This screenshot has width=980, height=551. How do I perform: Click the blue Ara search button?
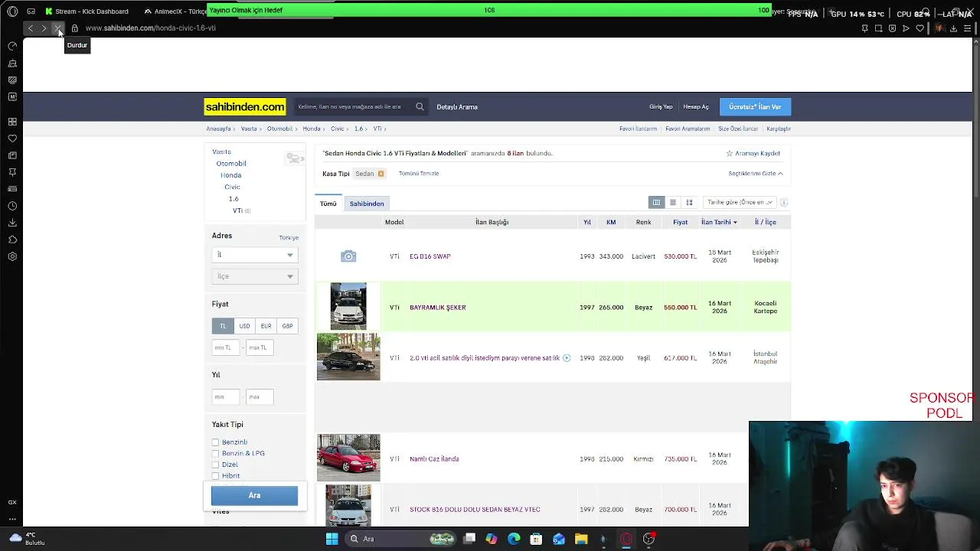tap(254, 495)
